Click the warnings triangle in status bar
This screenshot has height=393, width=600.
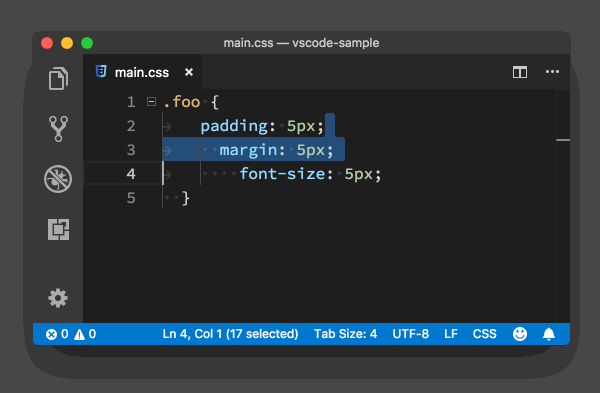point(79,334)
